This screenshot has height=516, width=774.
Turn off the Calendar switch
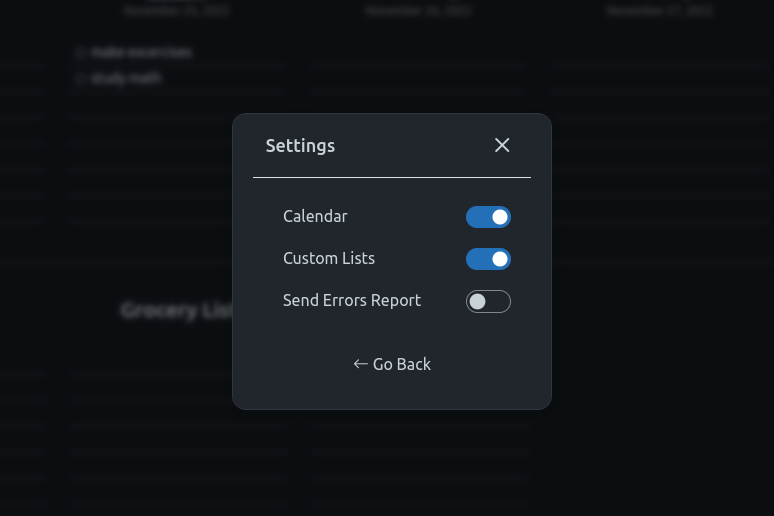tap(488, 217)
